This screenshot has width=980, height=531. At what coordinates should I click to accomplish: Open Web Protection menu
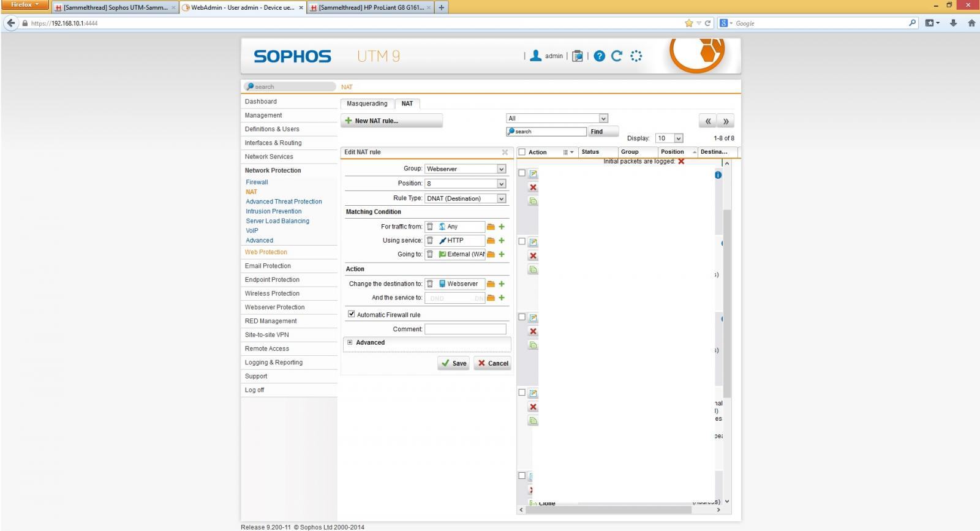point(266,252)
